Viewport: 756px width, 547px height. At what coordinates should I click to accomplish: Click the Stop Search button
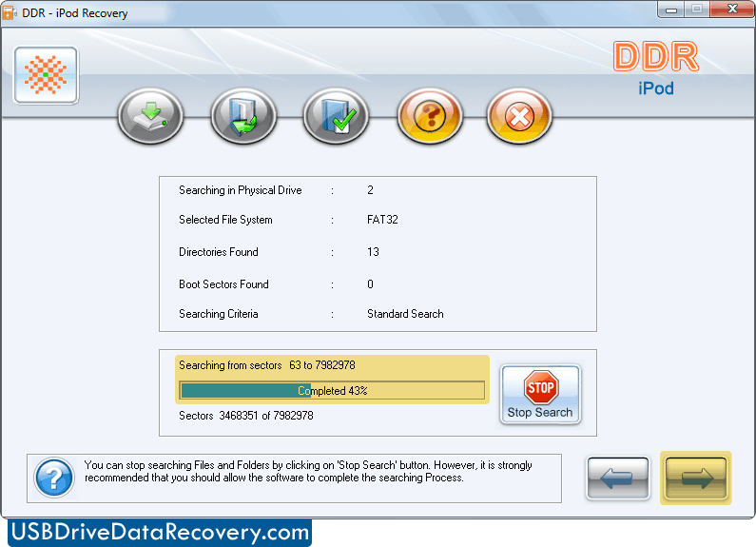tap(540, 395)
